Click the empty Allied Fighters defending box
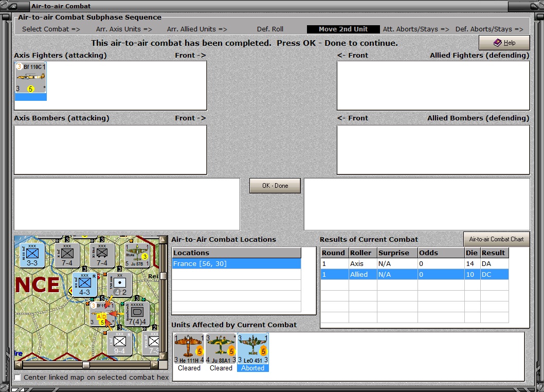 tap(433, 86)
